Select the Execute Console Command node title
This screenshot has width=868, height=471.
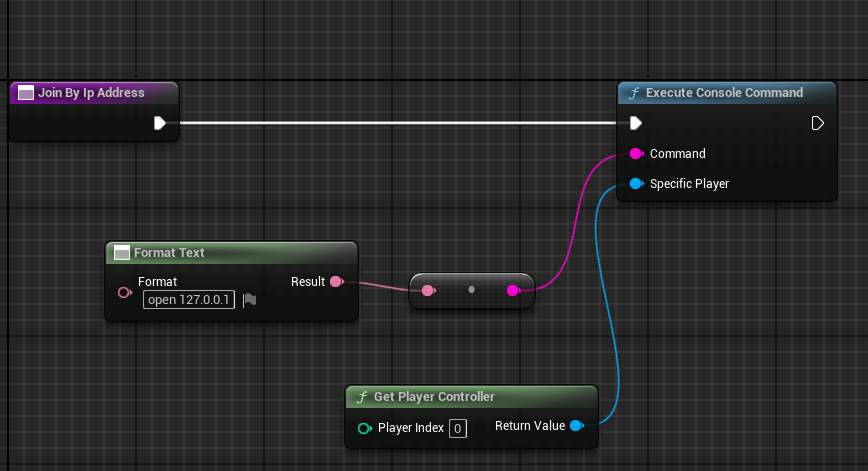click(724, 93)
